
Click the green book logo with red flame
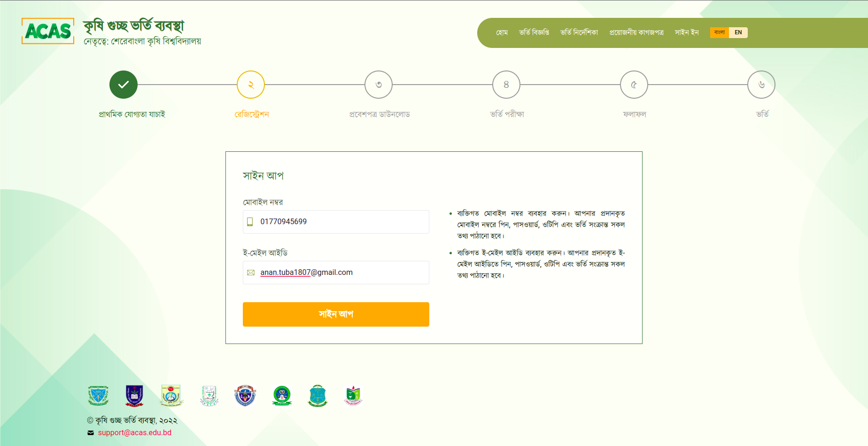pyautogui.click(x=353, y=396)
